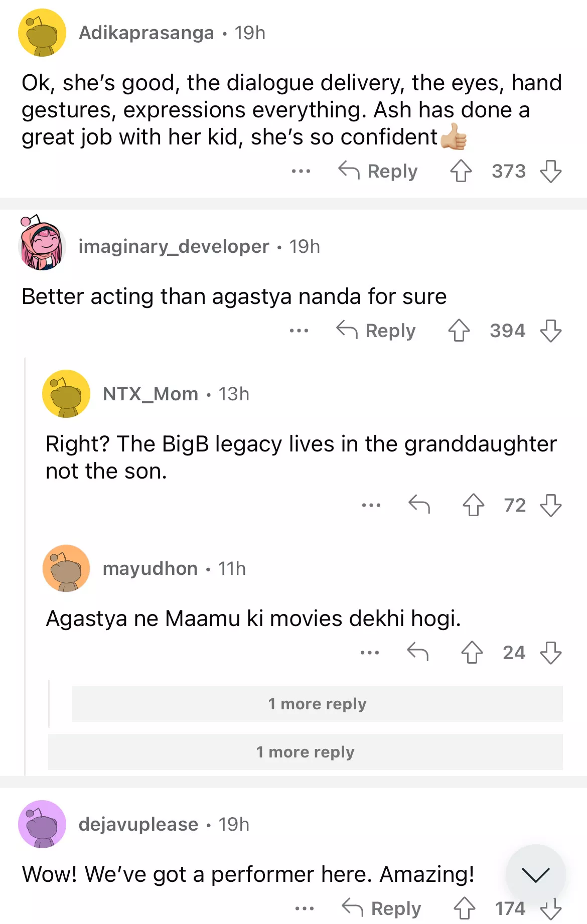
Task: Expand the lower, wider 1 more reply bar
Action: coord(305,752)
